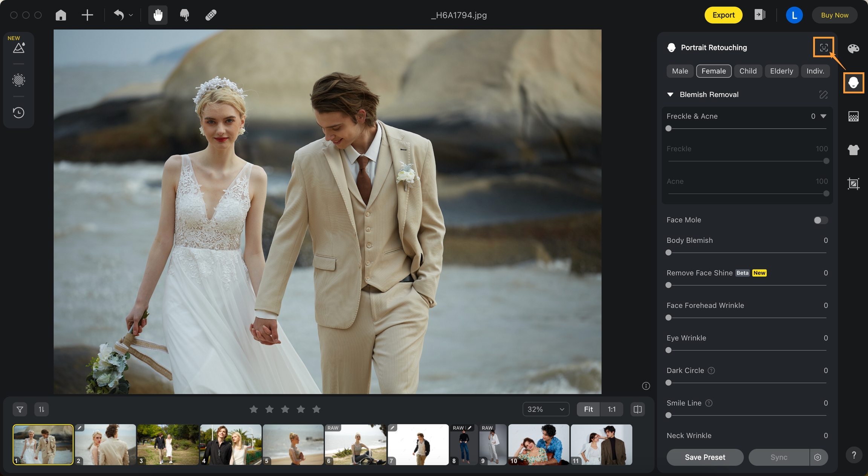The height and width of the screenshot is (476, 868).
Task: Select thumbnail number 4 in filmstrip
Action: pyautogui.click(x=231, y=444)
